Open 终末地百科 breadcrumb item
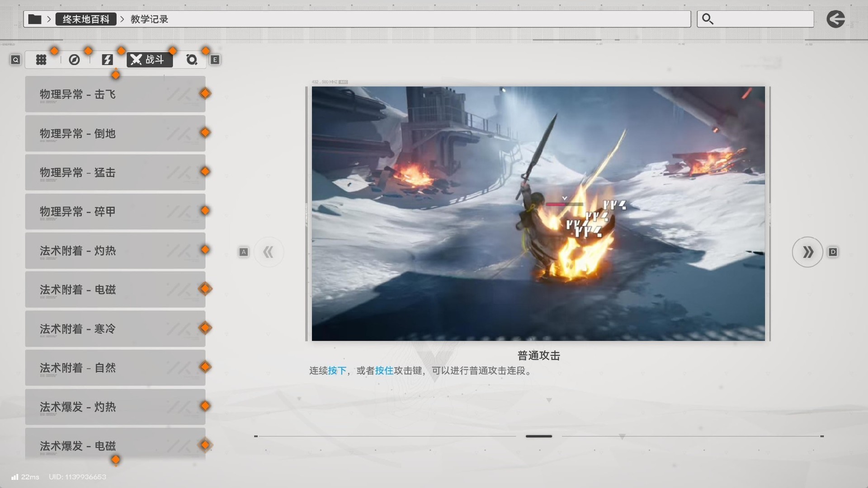Image resolution: width=868 pixels, height=488 pixels. tap(86, 19)
